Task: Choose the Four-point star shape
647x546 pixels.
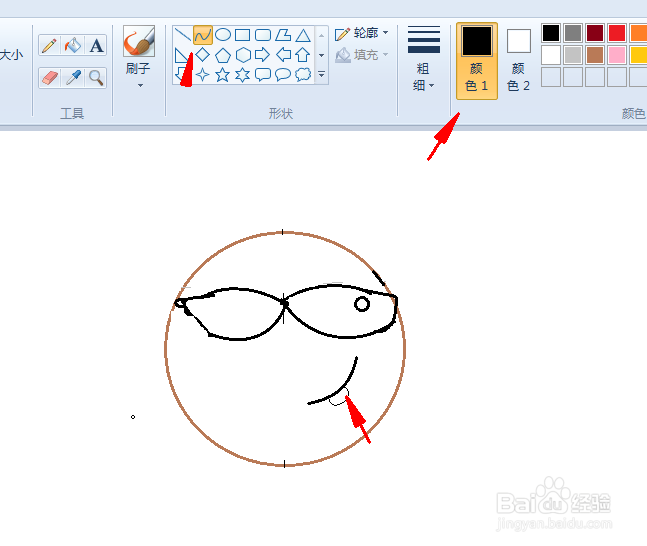Action: pos(203,75)
